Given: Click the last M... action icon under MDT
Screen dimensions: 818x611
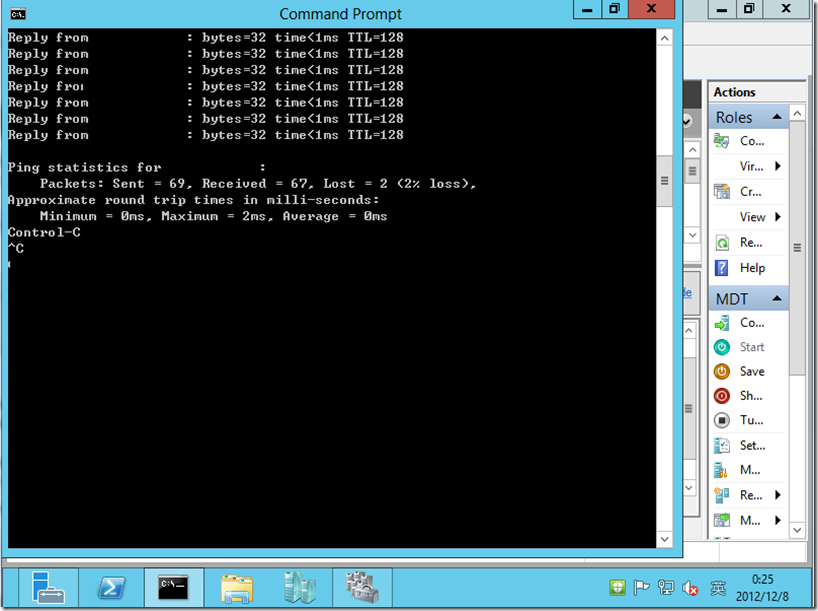Looking at the screenshot, I should click(722, 520).
